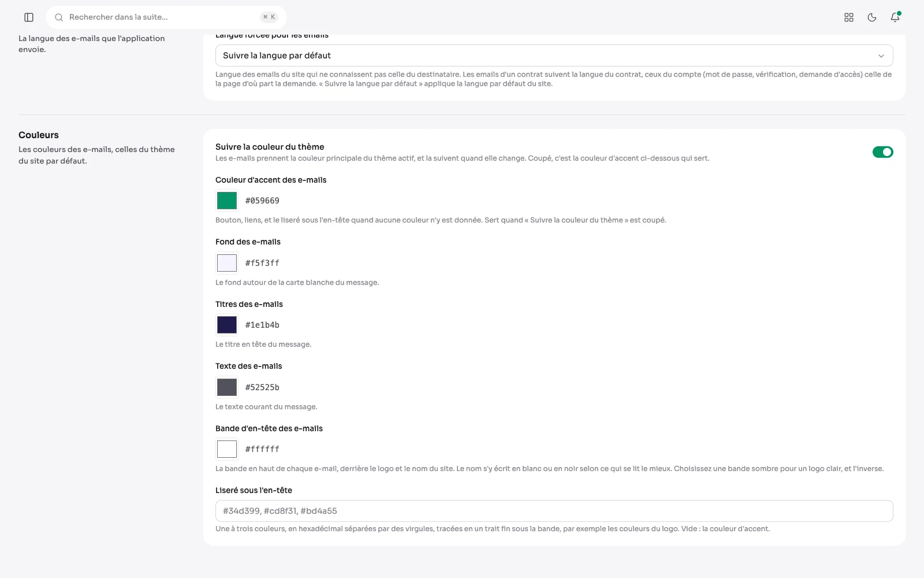The image size is (924, 578).
Task: Open the Suivre la langue par défaut dropdown
Action: click(554, 55)
